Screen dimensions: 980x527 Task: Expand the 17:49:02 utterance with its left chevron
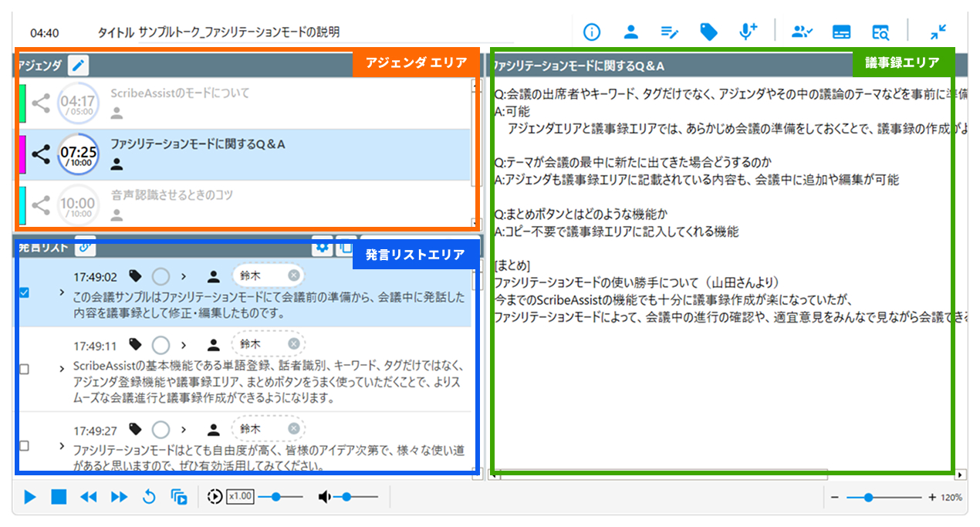(62, 293)
